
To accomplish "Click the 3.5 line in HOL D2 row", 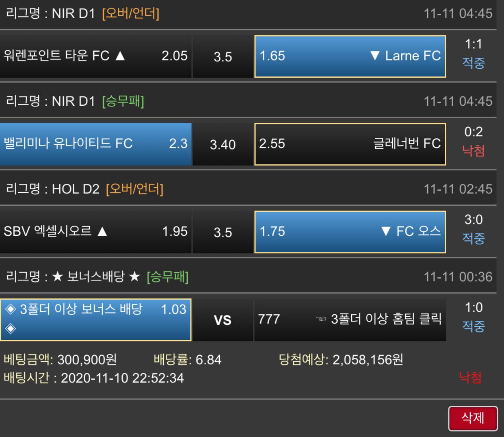I will (x=223, y=232).
